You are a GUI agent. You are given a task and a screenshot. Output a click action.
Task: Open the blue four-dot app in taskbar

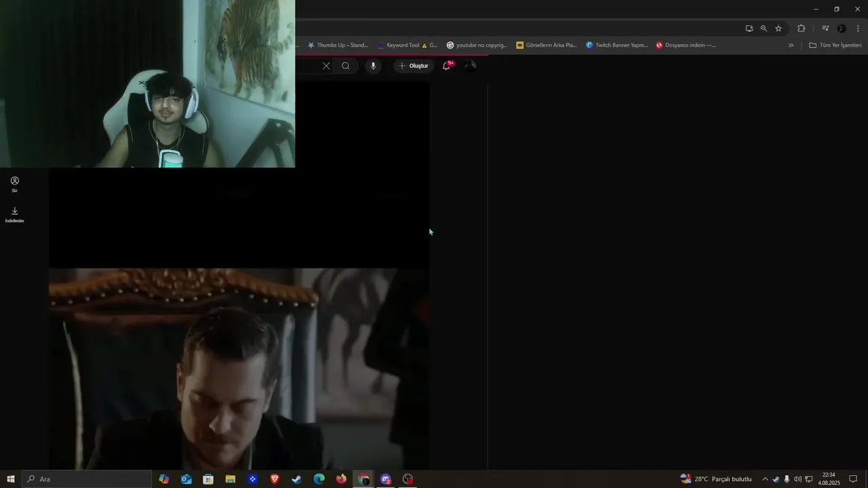point(252,479)
